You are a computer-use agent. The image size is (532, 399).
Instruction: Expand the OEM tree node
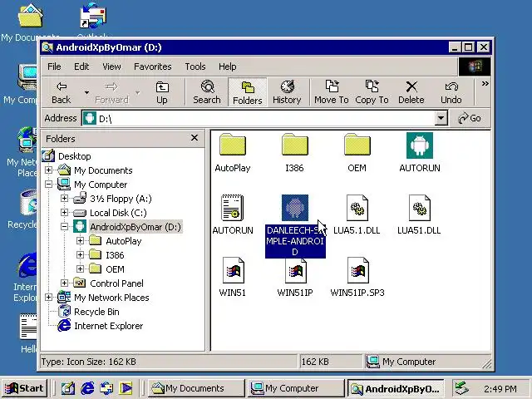pos(80,269)
